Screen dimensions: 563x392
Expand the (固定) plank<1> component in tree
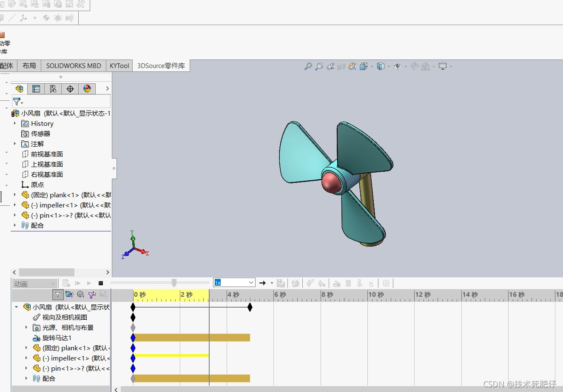(x=15, y=195)
